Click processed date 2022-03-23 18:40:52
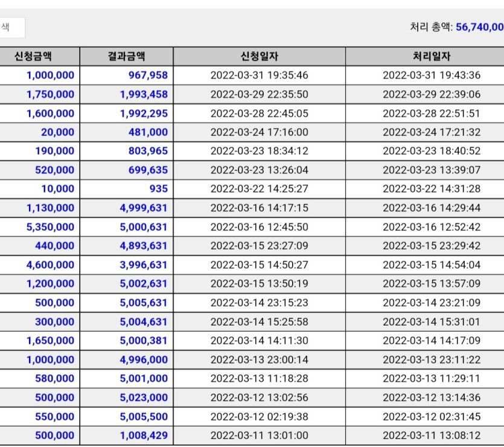The height and width of the screenshot is (447, 504). tap(432, 151)
